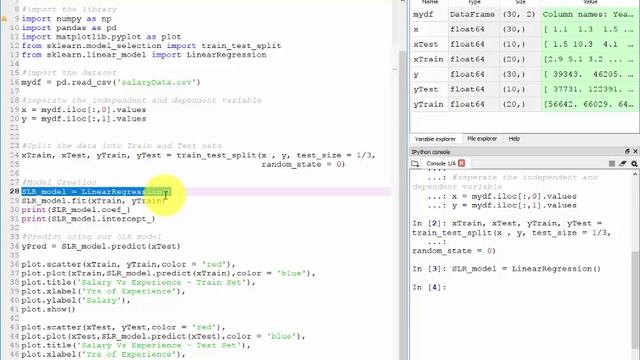Viewport: 640px width, 360px height.
Task: Stop the current command in console
Action: click(x=611, y=163)
